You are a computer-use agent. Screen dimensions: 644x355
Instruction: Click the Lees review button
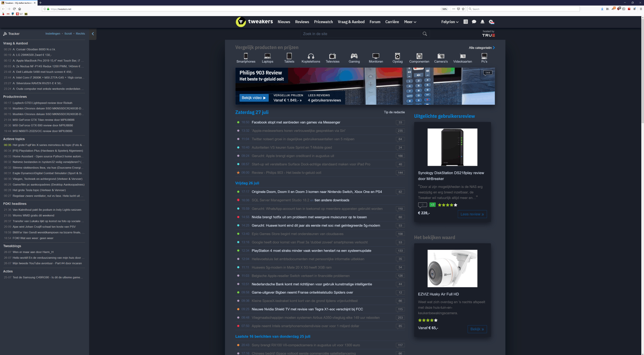(x=472, y=214)
